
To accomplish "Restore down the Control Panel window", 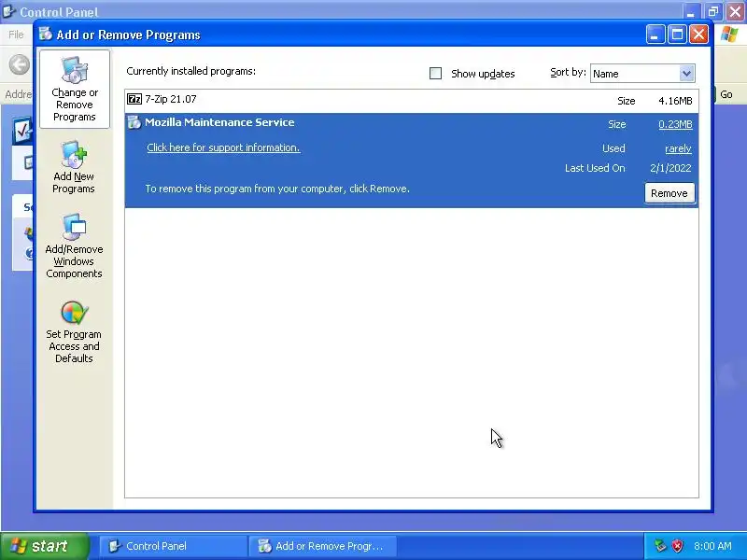I will point(713,11).
